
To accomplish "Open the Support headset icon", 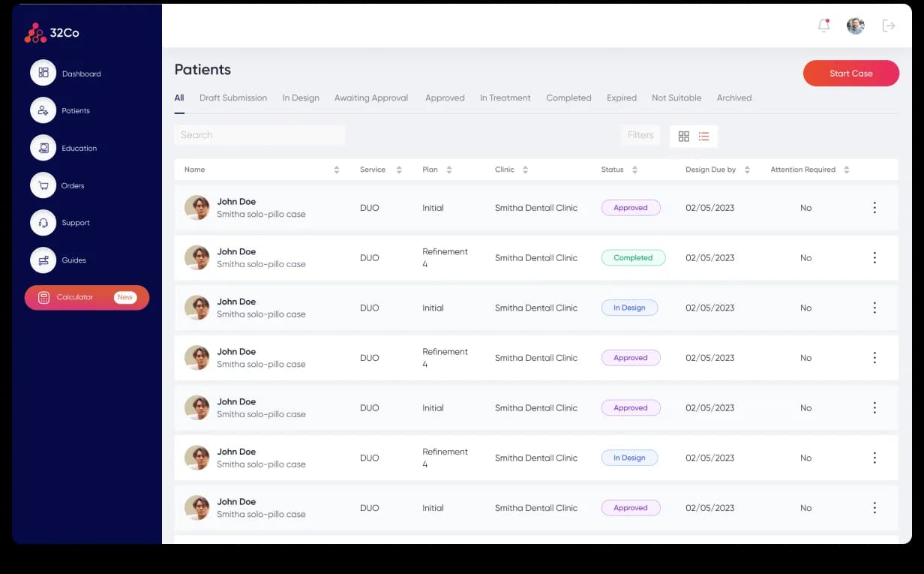I will pos(43,223).
